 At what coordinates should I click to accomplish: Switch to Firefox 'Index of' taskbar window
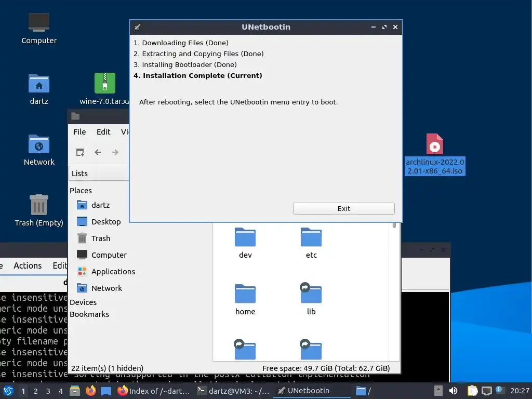[153, 391]
